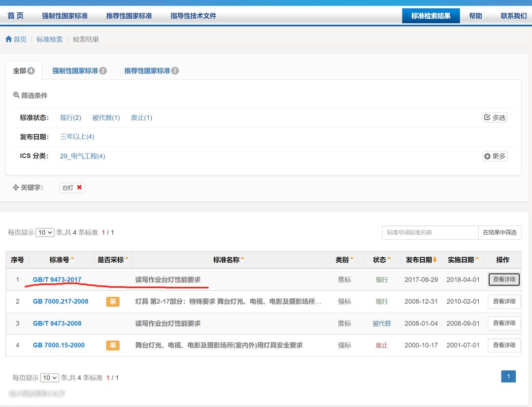Filter by 现行(2) standard status
This screenshot has width=532, height=407.
click(70, 118)
